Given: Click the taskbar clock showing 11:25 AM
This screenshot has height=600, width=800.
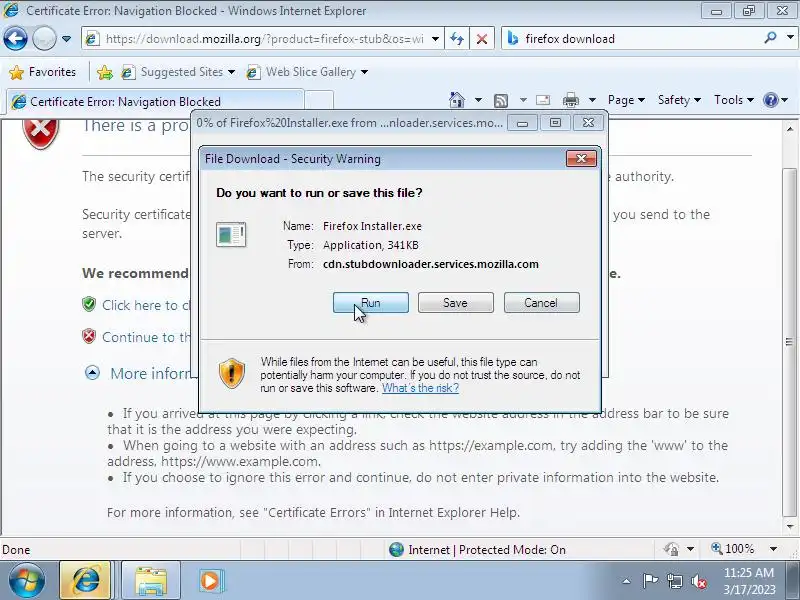Looking at the screenshot, I should coord(748,581).
